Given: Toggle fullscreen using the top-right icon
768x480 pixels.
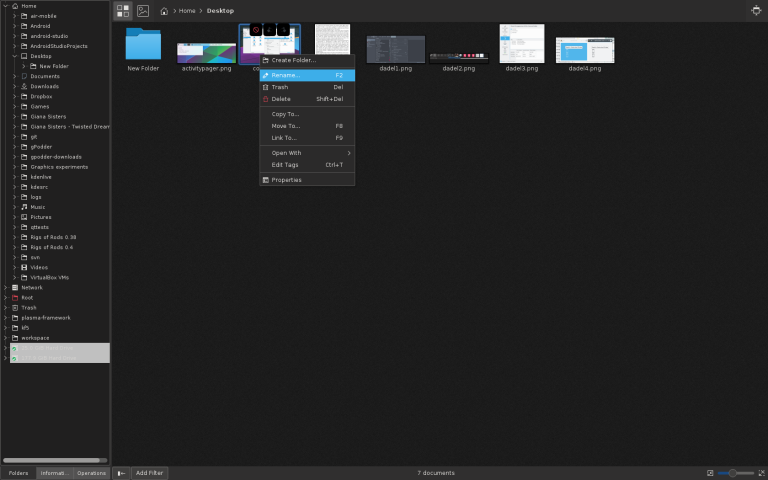Looking at the screenshot, I should pyautogui.click(x=756, y=10).
